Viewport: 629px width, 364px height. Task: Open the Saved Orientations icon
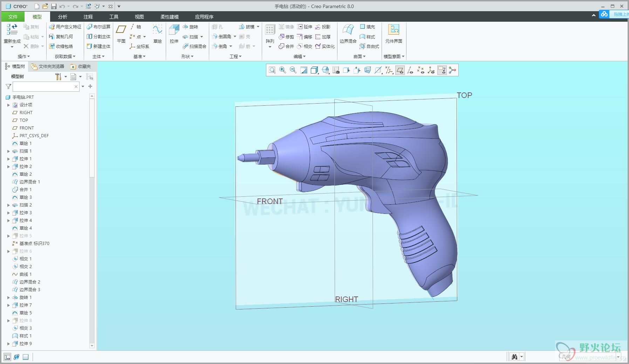coord(325,70)
